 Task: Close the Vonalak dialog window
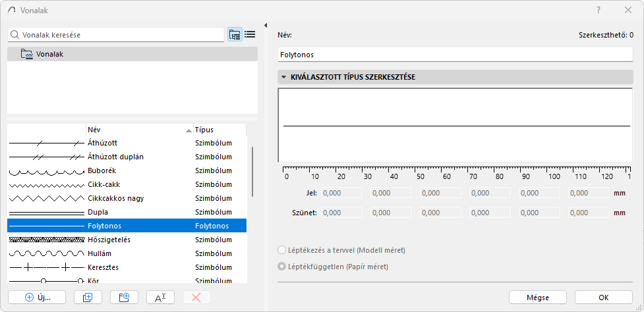point(628,11)
